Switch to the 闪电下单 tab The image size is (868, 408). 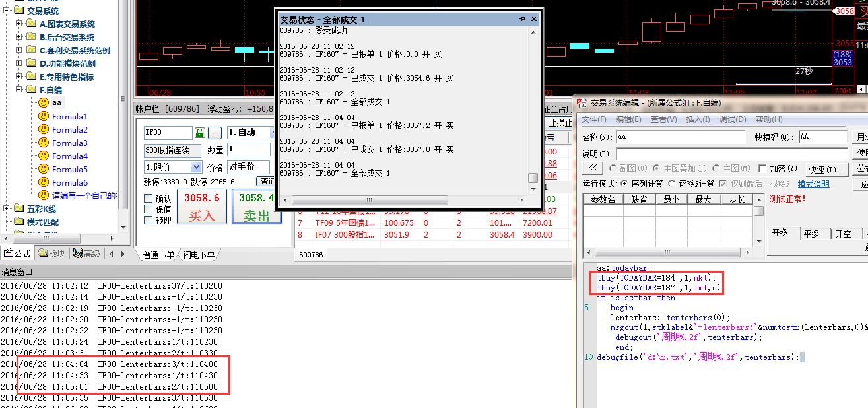coord(199,255)
